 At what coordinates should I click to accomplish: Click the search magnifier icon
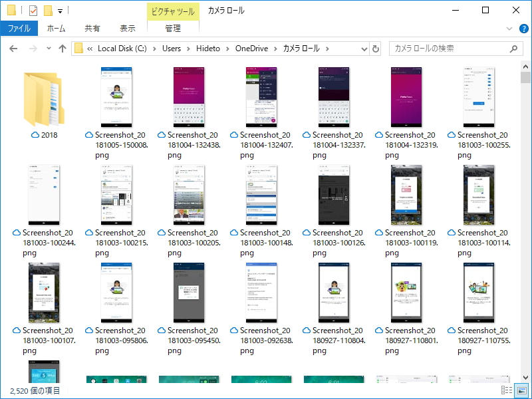point(513,49)
